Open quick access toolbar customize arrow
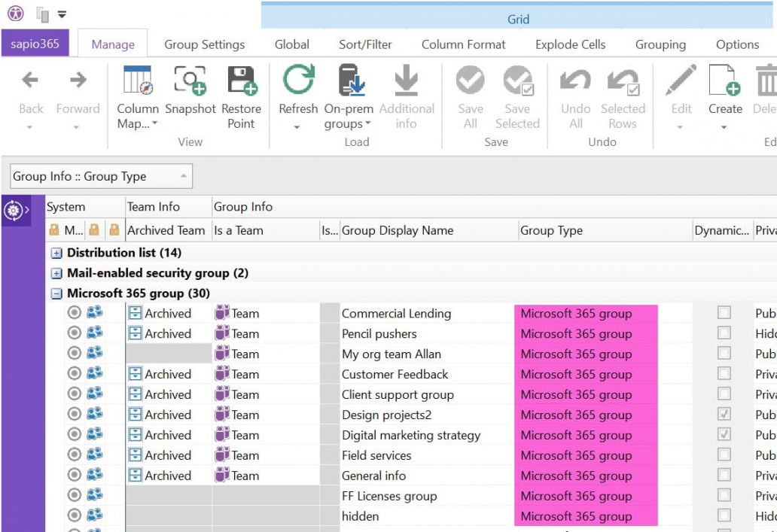 (x=62, y=15)
